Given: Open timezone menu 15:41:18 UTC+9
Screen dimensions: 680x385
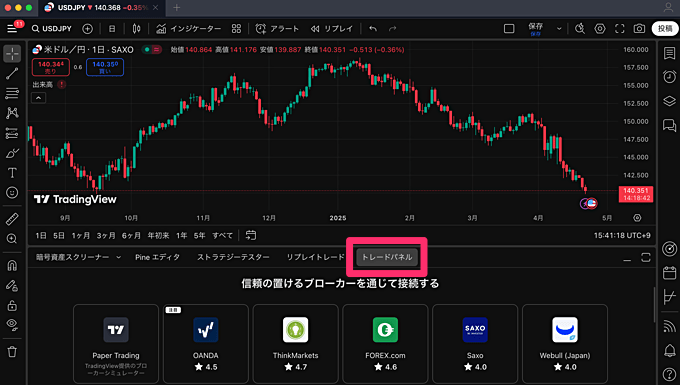Looking at the screenshot, I should (622, 235).
